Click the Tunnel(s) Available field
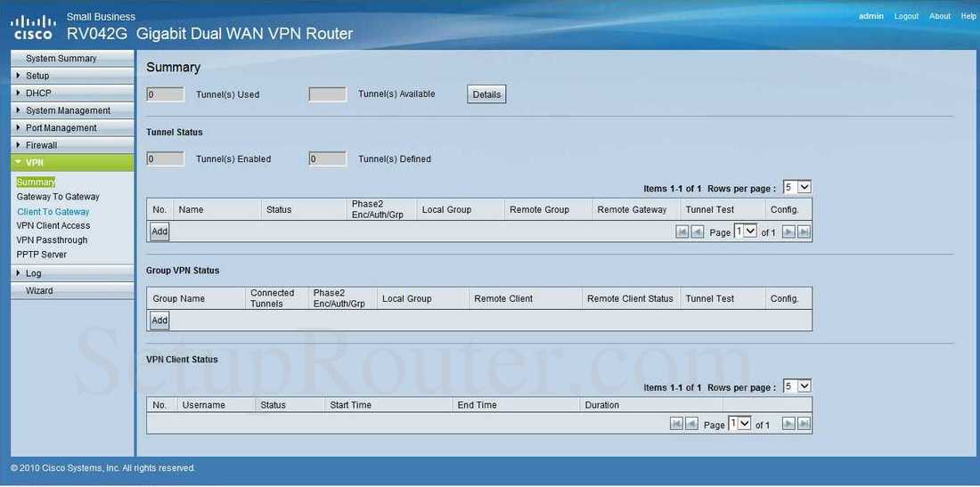 click(328, 94)
